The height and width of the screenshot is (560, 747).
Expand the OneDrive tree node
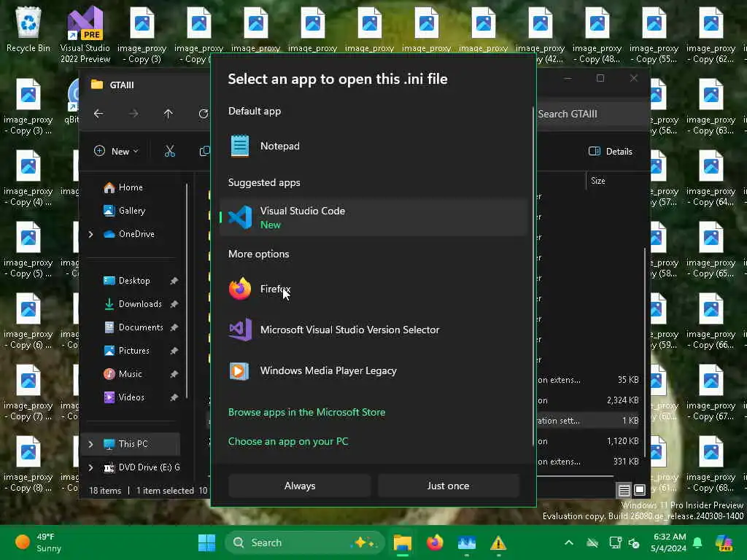[90, 234]
